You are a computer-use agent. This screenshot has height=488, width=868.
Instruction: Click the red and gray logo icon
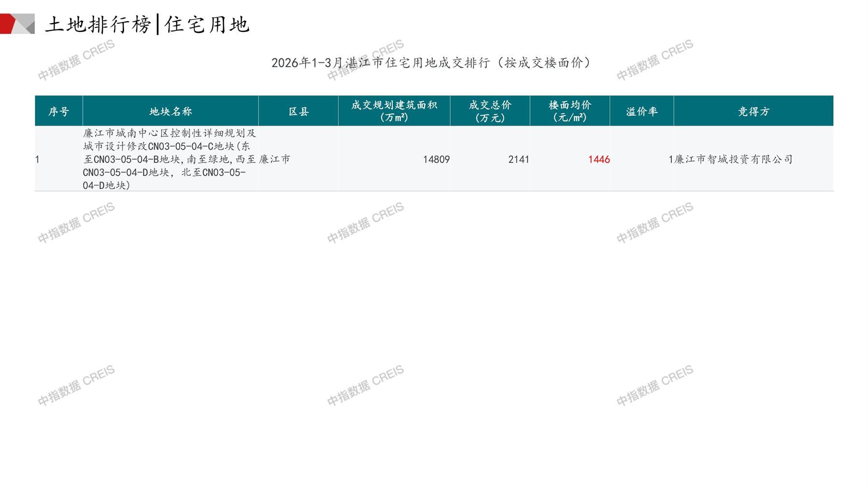point(17,24)
